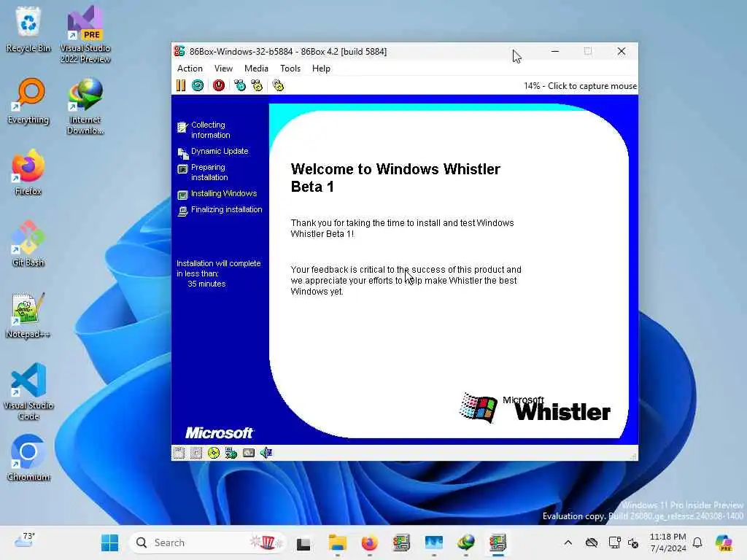This screenshot has width=747, height=560.
Task: Click 'Welcome to Windows Whistler Beta 1' heading
Action: coord(395,178)
